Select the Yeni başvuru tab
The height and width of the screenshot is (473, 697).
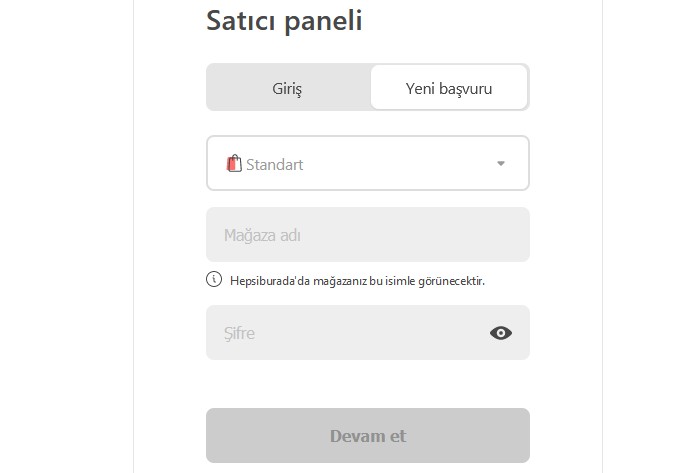pos(449,88)
